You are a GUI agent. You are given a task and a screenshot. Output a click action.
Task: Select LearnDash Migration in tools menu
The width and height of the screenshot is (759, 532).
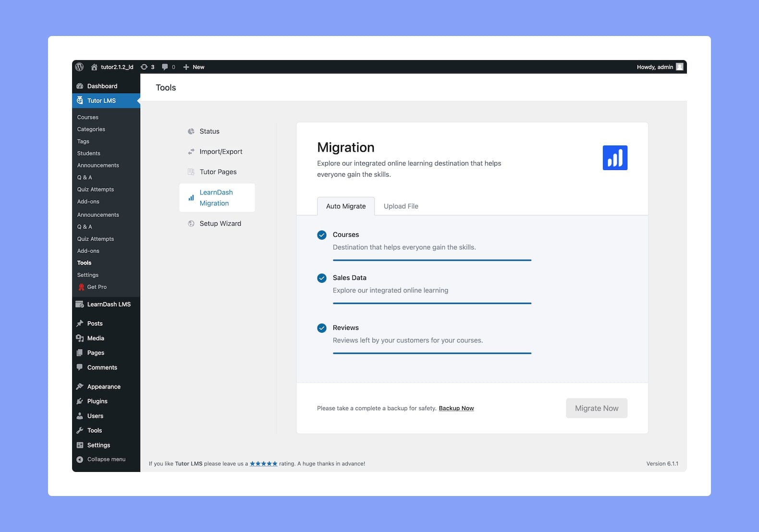click(x=217, y=198)
